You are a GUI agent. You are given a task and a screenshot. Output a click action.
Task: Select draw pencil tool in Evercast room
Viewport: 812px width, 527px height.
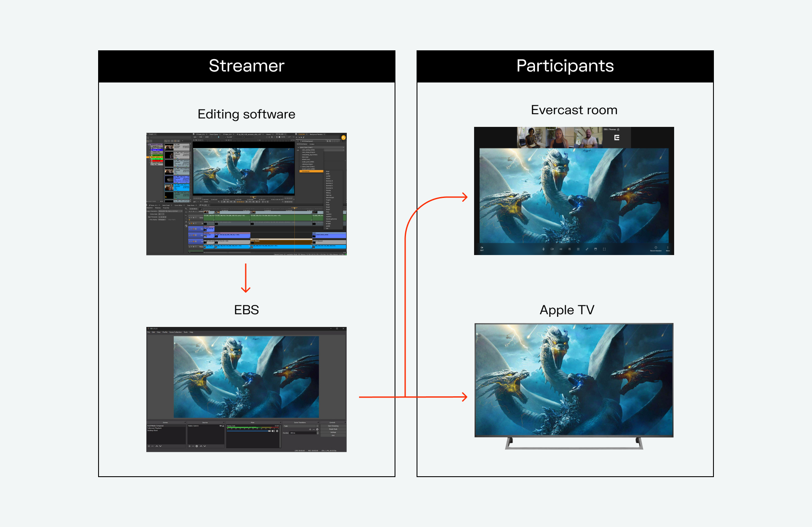coord(587,249)
